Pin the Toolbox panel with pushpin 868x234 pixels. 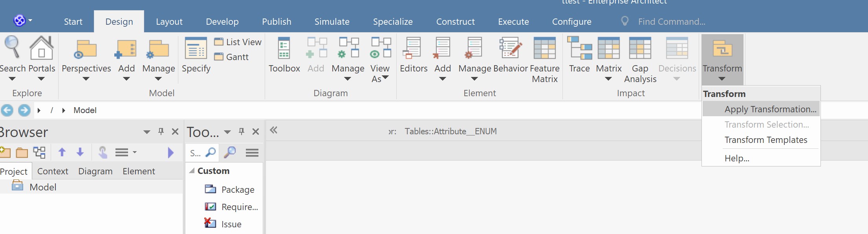coord(242,132)
